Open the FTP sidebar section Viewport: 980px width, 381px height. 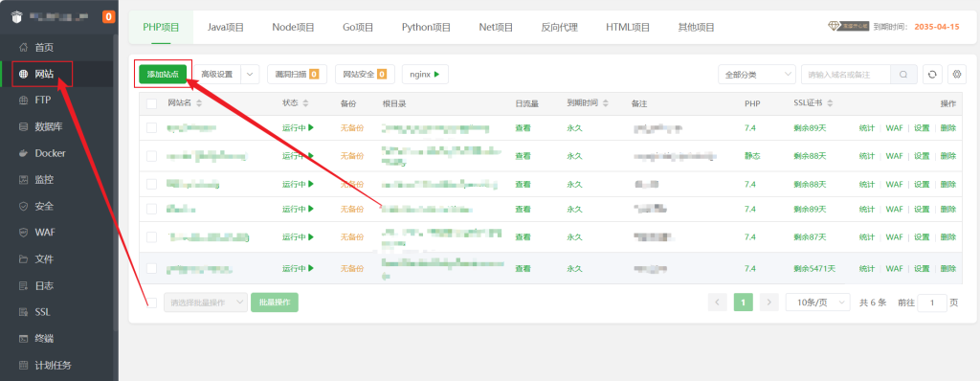coord(42,101)
